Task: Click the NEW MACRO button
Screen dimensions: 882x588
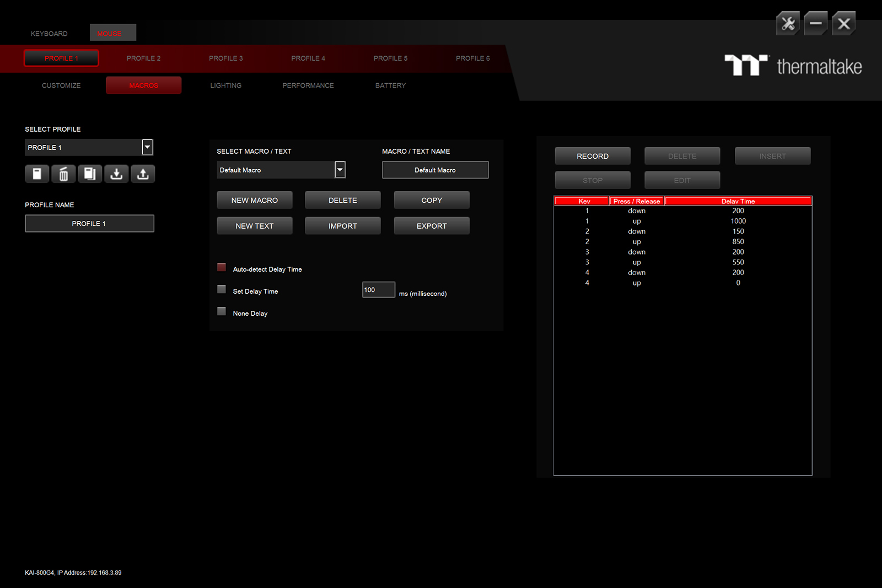Action: (x=254, y=200)
